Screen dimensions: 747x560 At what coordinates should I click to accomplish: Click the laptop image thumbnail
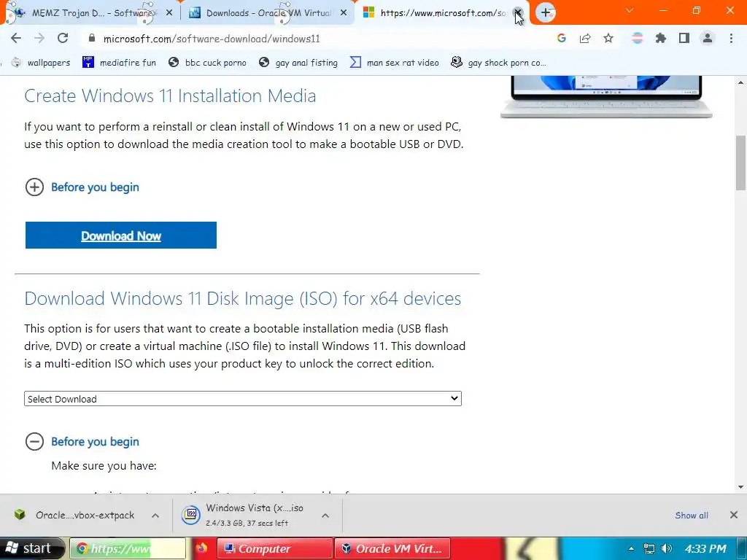pos(606,97)
